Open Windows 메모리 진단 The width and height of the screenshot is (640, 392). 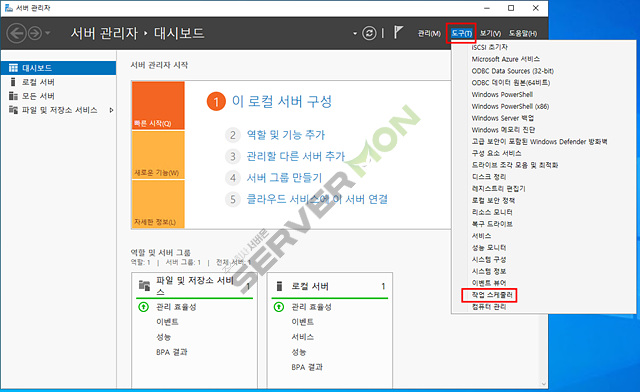pos(503,130)
